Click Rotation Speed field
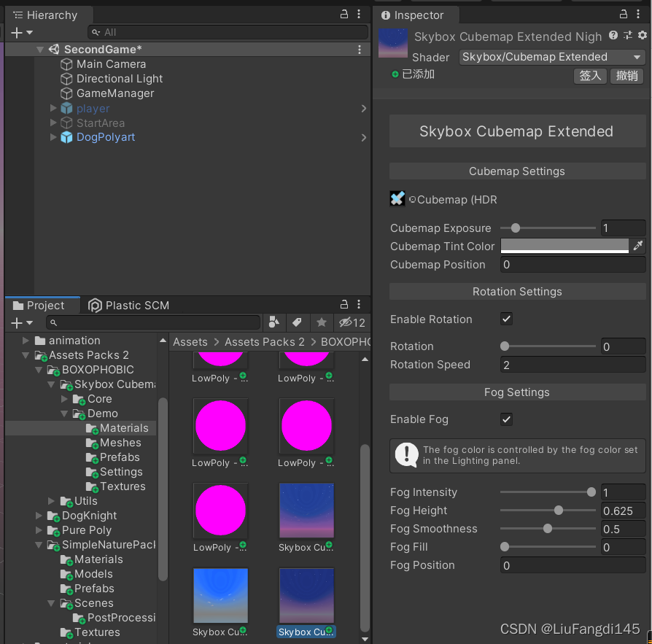 573,365
